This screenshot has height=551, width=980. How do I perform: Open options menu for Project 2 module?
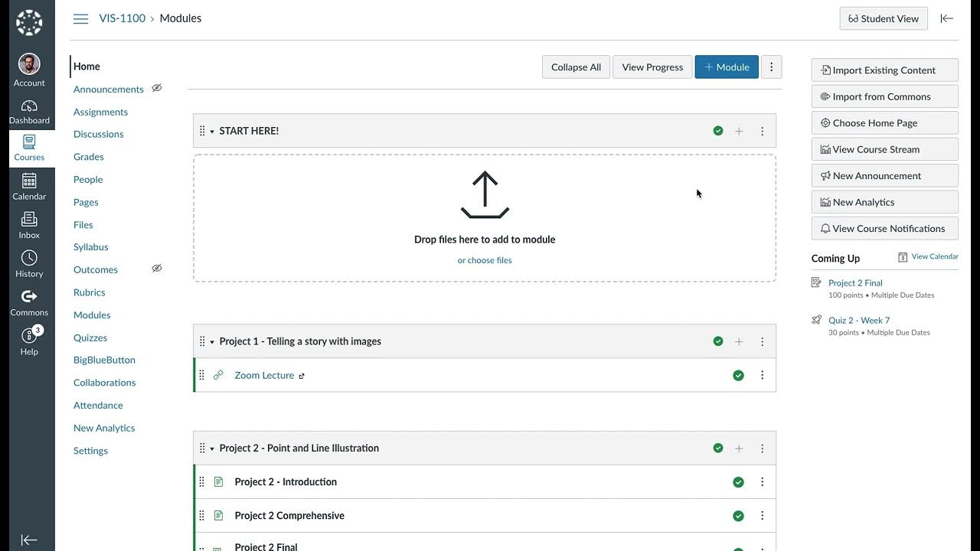click(762, 448)
